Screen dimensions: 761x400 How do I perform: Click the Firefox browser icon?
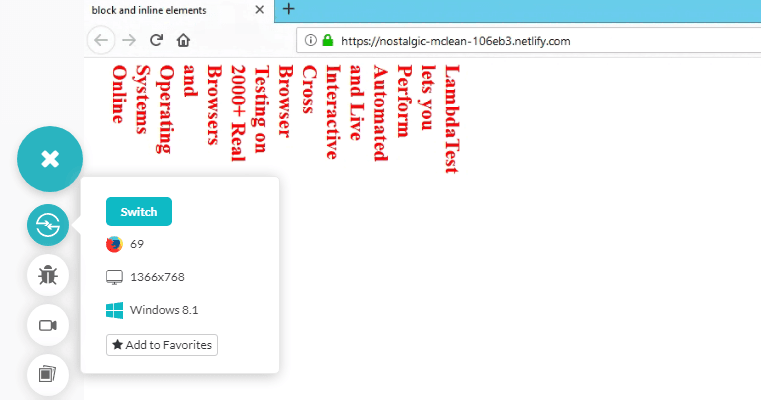[114, 244]
